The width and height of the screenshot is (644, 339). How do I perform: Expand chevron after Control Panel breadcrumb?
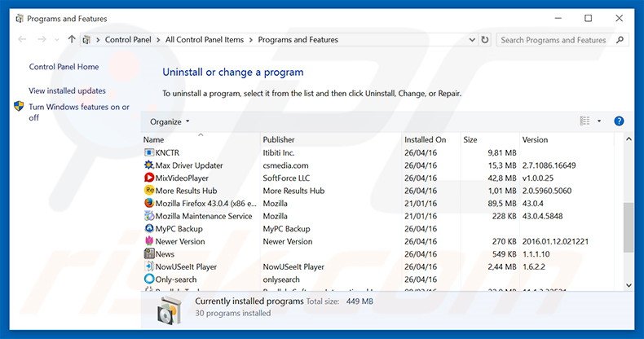pyautogui.click(x=158, y=40)
